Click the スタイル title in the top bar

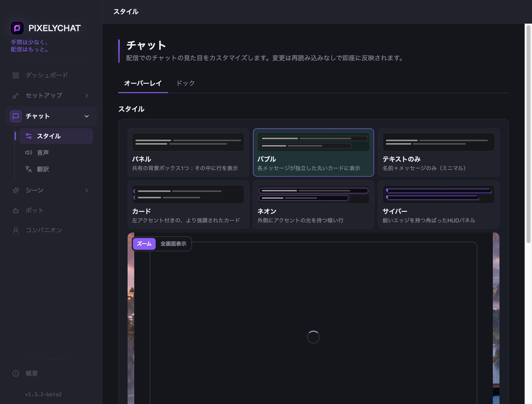pyautogui.click(x=126, y=12)
